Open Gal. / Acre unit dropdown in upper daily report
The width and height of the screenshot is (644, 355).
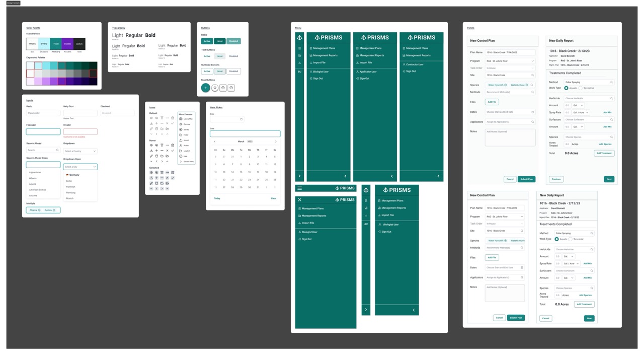click(x=581, y=112)
